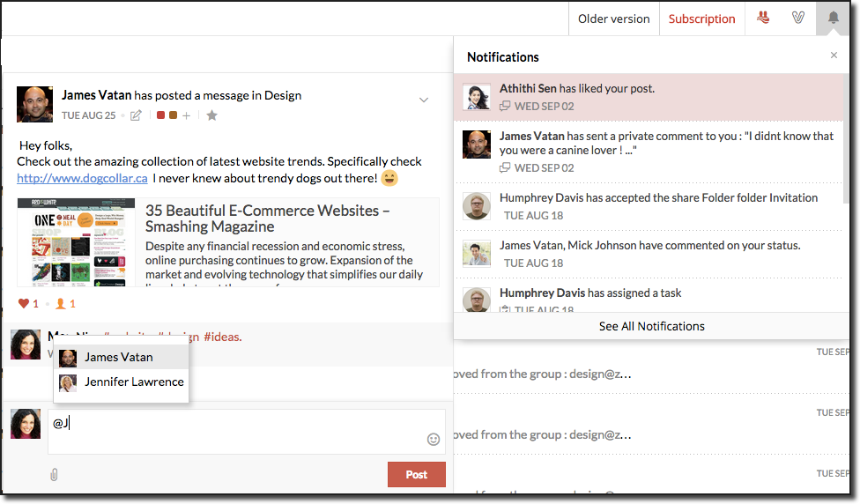Open the dogcollar.ca link
The height and width of the screenshot is (504, 860).
pyautogui.click(x=81, y=178)
